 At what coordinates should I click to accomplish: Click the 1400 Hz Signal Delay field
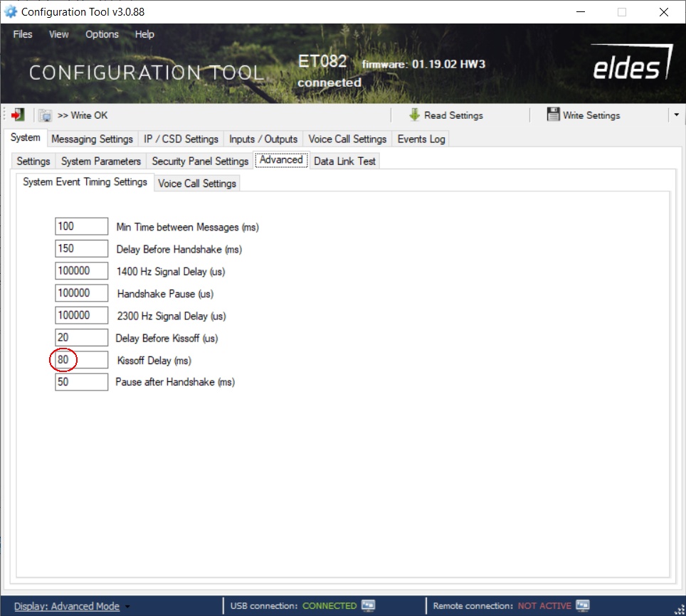tap(81, 271)
